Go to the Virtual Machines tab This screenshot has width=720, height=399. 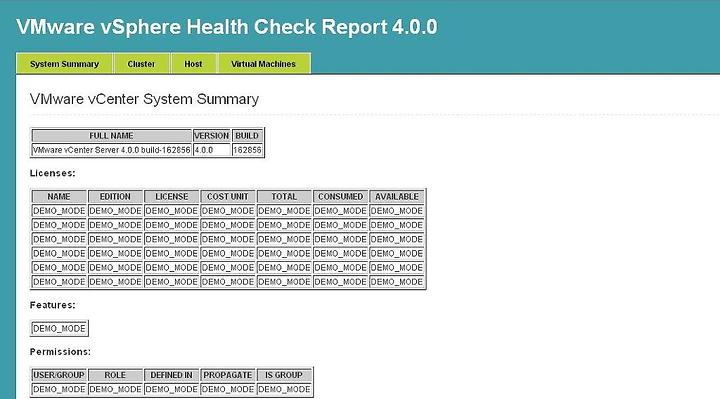tap(264, 64)
